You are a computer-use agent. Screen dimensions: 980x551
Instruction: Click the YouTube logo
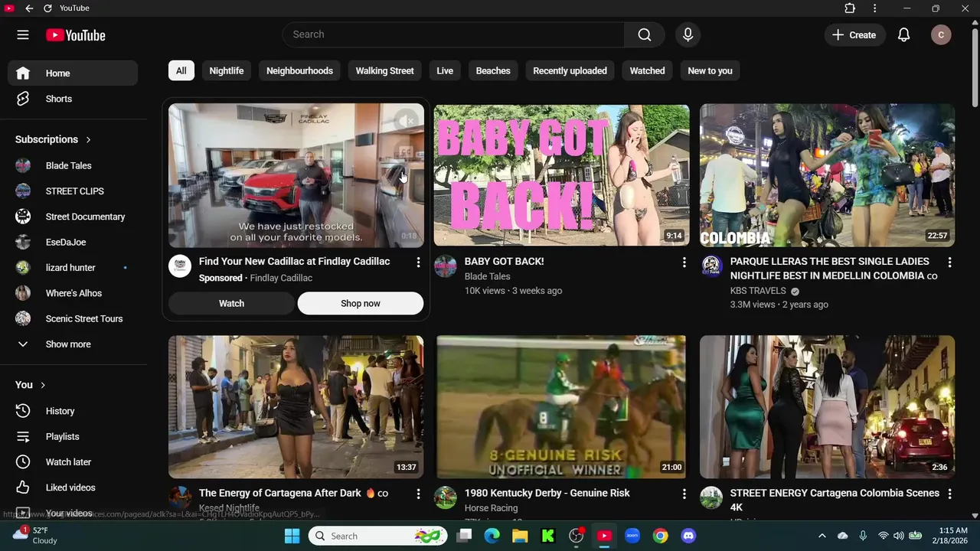(75, 35)
